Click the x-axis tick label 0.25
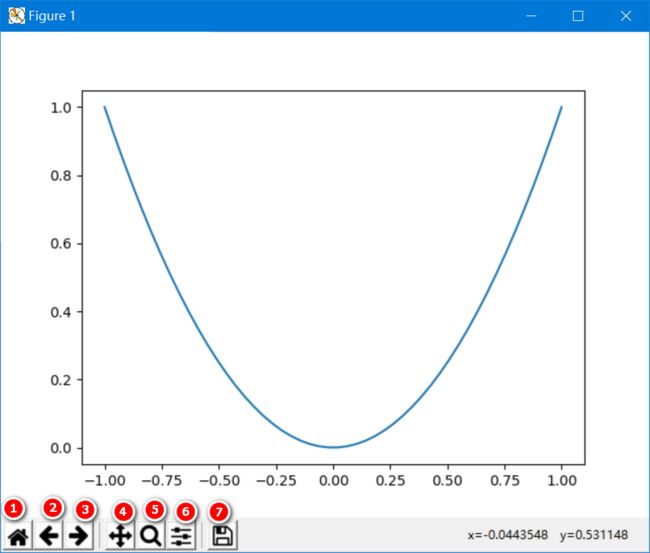 (x=390, y=481)
